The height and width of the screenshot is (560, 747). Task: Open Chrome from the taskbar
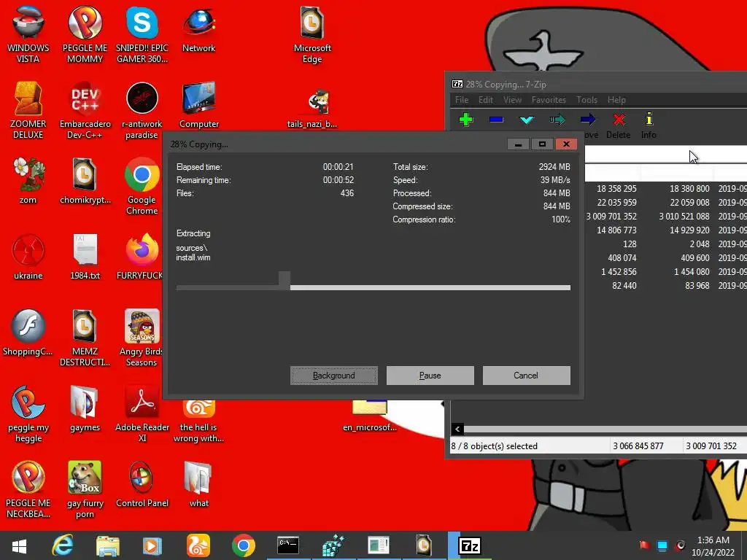[244, 545]
